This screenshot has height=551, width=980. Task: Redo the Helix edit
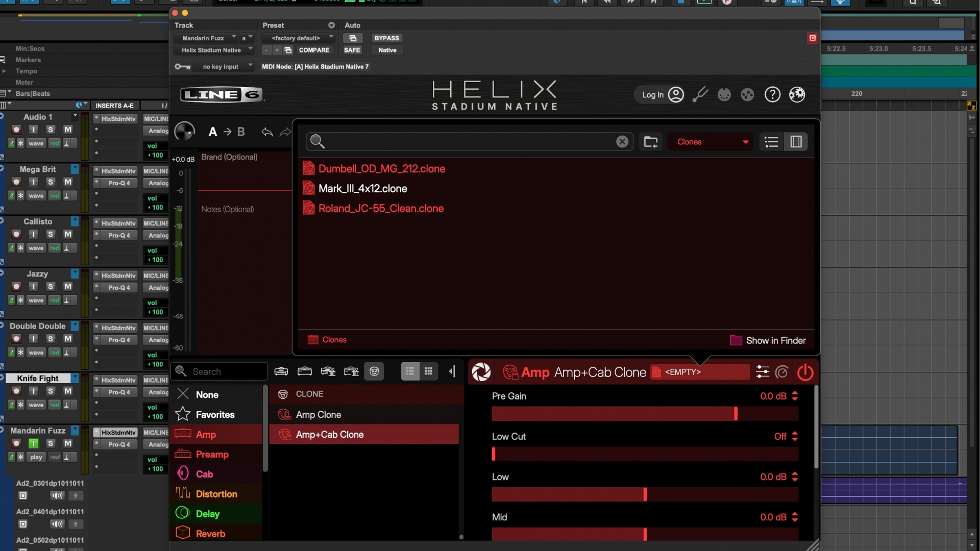click(285, 132)
